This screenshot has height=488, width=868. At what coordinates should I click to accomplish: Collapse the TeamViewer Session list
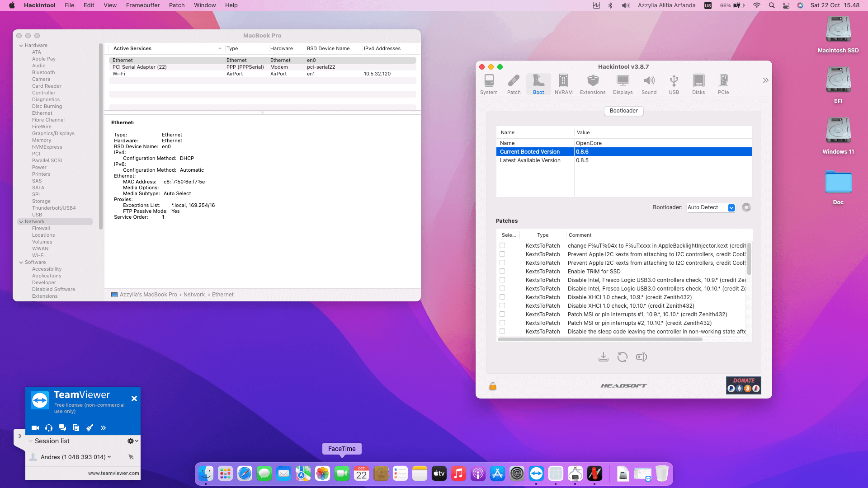30,441
